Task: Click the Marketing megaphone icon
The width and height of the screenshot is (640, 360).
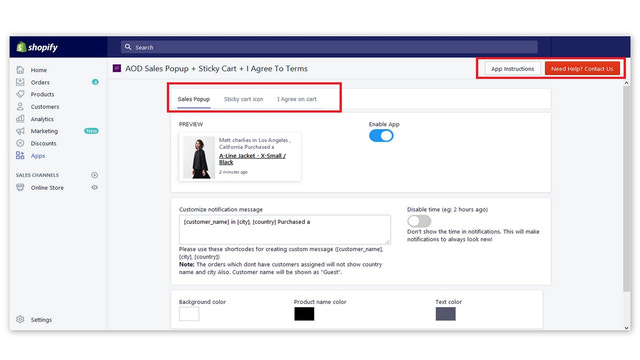Action: click(x=20, y=131)
